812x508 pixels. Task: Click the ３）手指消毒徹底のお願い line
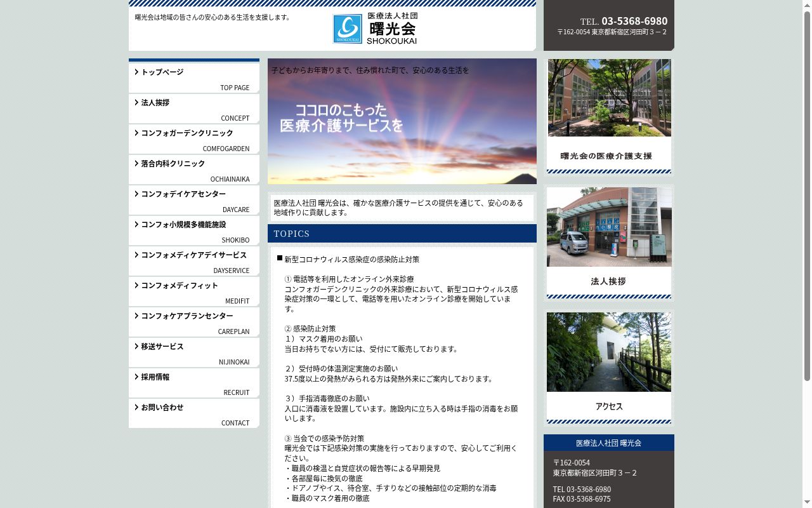tap(328, 399)
